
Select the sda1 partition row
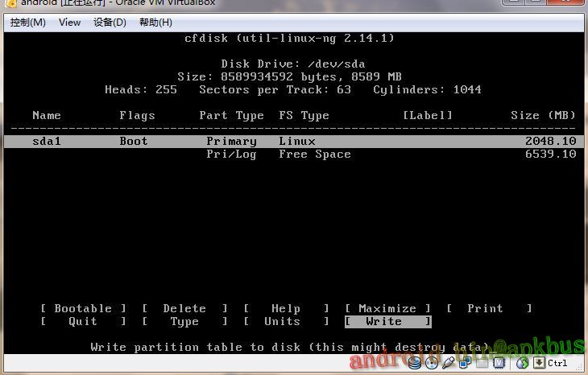tap(294, 142)
